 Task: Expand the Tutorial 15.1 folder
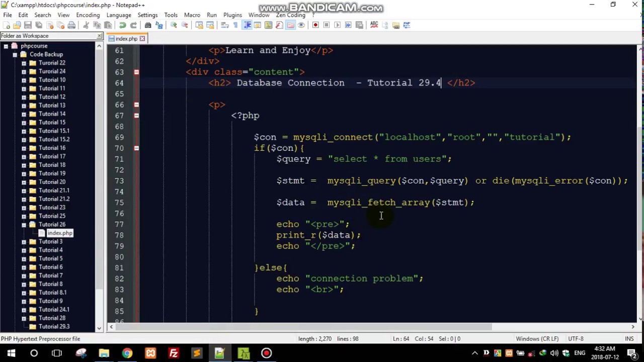[x=24, y=131]
